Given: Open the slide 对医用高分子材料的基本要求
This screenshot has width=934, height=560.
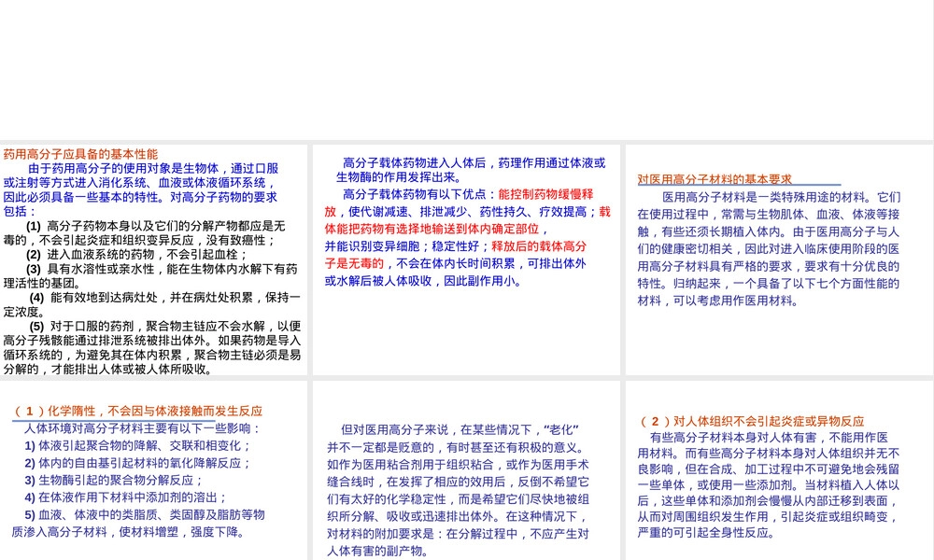Looking at the screenshot, I should [x=779, y=260].
